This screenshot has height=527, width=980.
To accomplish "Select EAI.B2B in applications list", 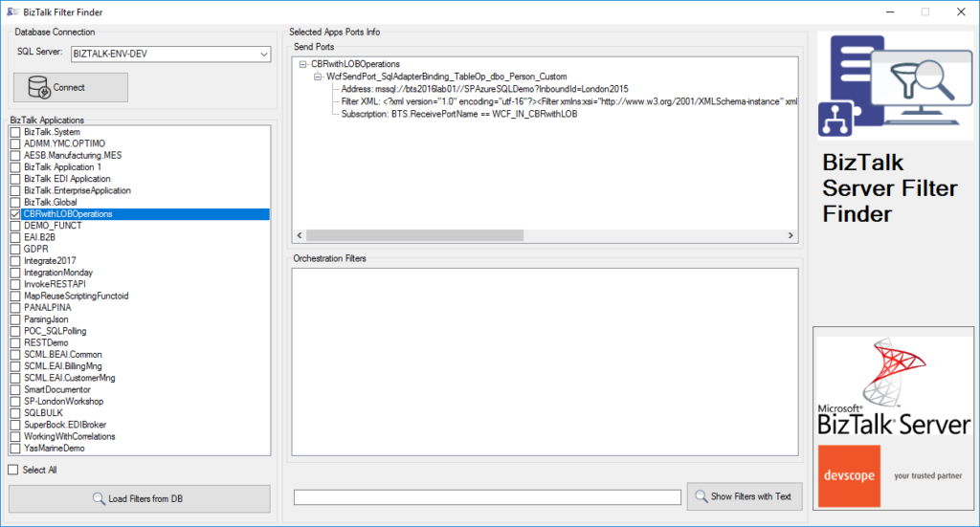I will (x=39, y=237).
